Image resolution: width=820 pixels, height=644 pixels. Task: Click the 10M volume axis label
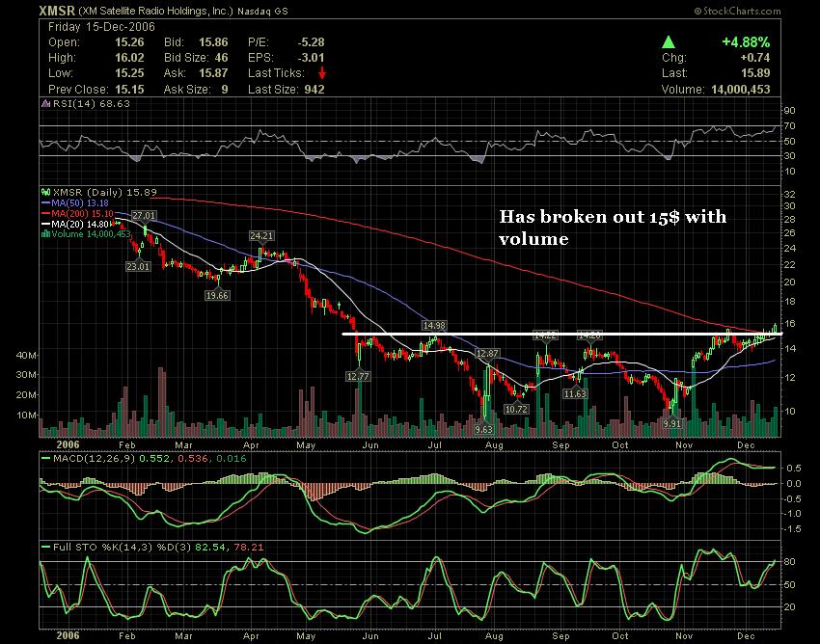point(26,416)
